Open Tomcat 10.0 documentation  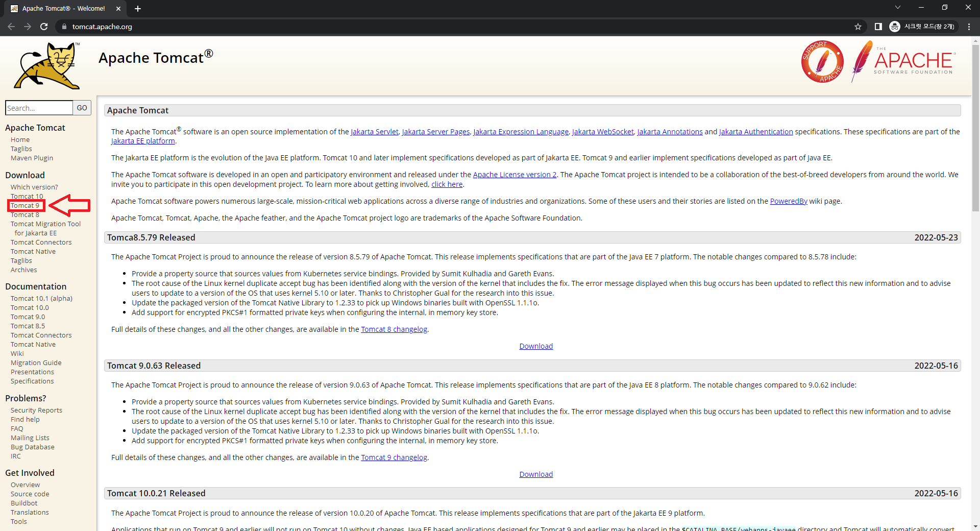(x=30, y=307)
